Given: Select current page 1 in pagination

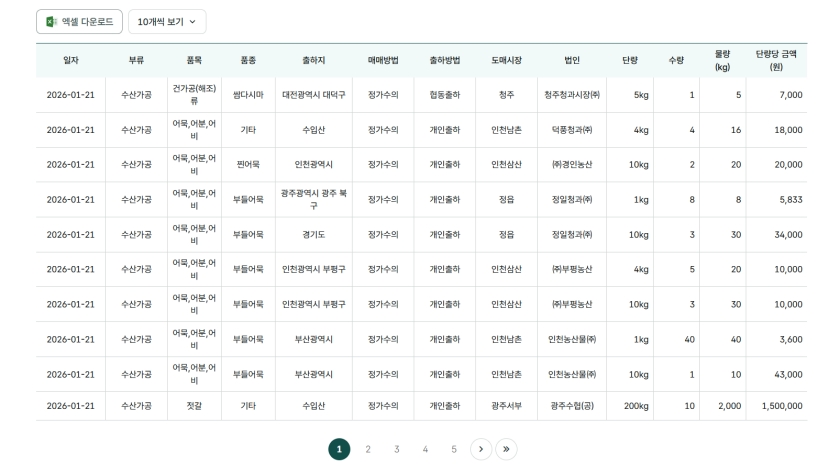Looking at the screenshot, I should coord(339,449).
